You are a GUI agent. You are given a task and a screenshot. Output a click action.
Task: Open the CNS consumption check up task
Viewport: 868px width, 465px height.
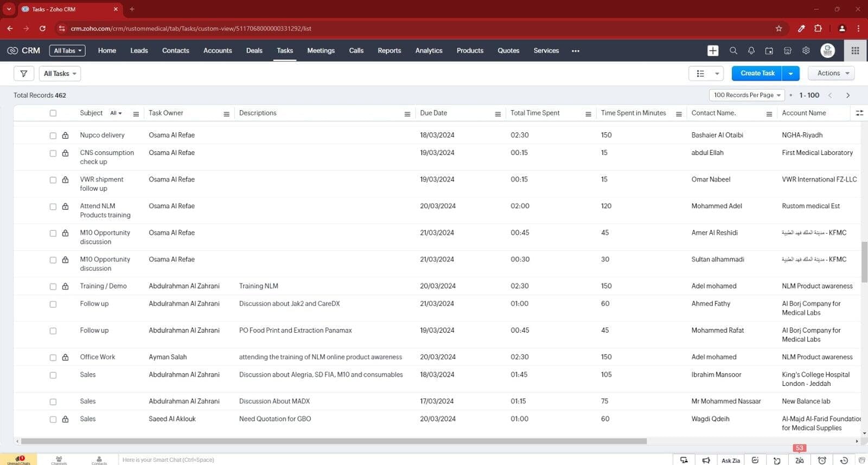(107, 157)
